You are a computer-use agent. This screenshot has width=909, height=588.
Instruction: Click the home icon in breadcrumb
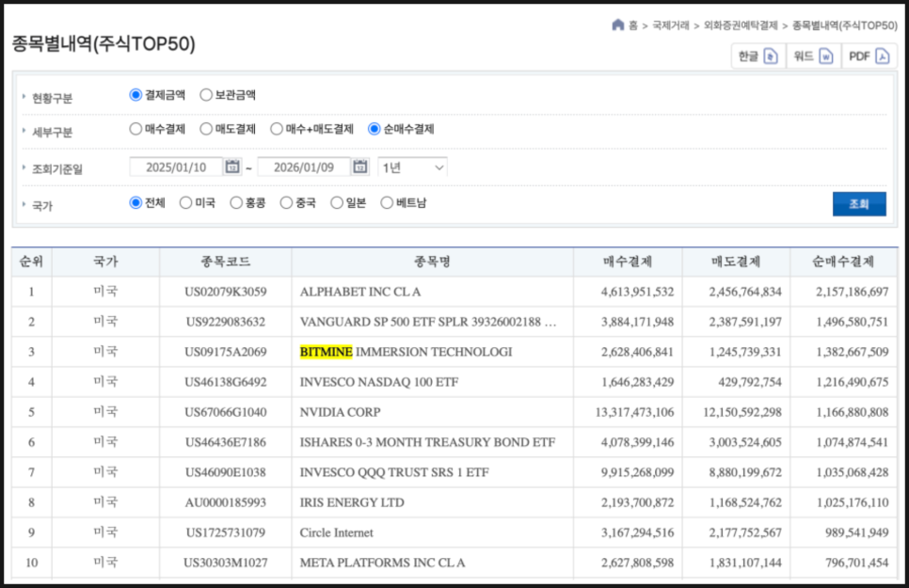(x=617, y=25)
